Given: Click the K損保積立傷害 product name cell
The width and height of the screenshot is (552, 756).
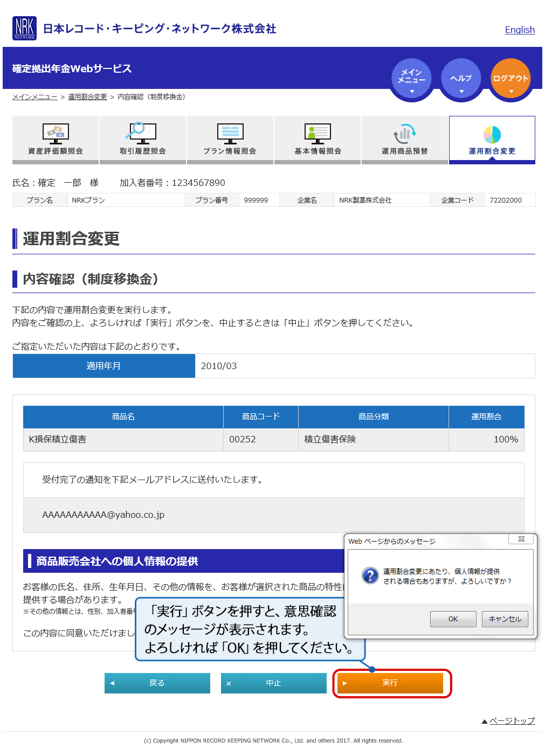Looking at the screenshot, I should [x=123, y=439].
